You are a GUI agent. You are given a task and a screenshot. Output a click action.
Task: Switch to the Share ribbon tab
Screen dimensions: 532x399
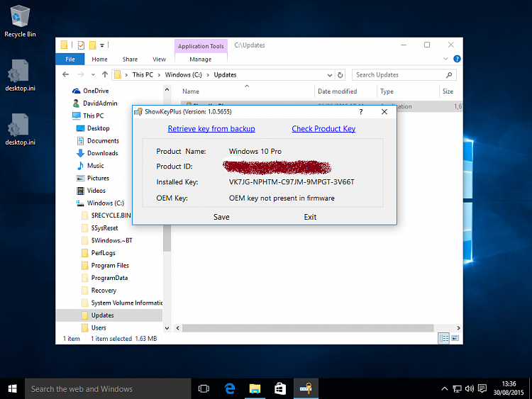point(130,60)
